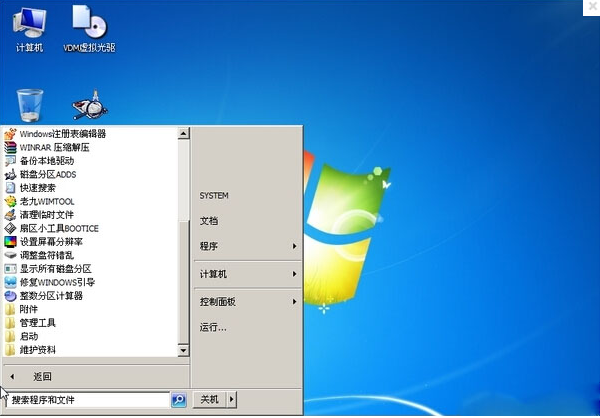
Task: Select the 扇区小工具BOOTICE text label
Action: point(59,229)
